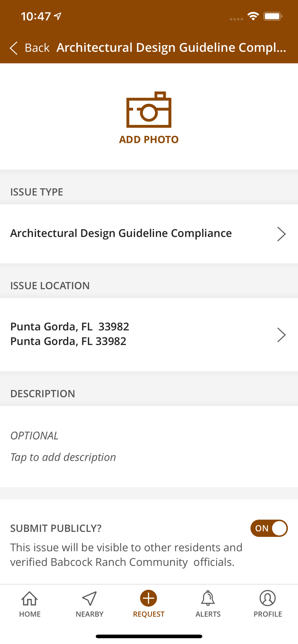Tap the camera icon to add photo
Viewport: 298px width, 644px height.
149,109
